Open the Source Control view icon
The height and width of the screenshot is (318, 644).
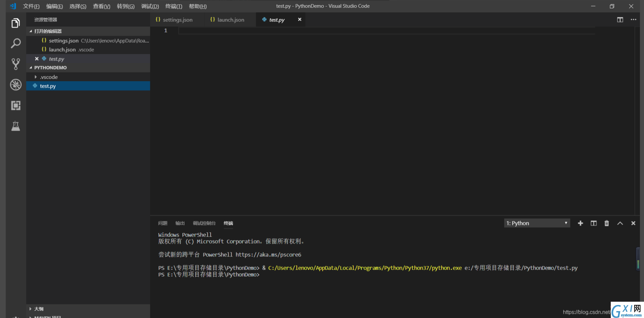click(16, 64)
